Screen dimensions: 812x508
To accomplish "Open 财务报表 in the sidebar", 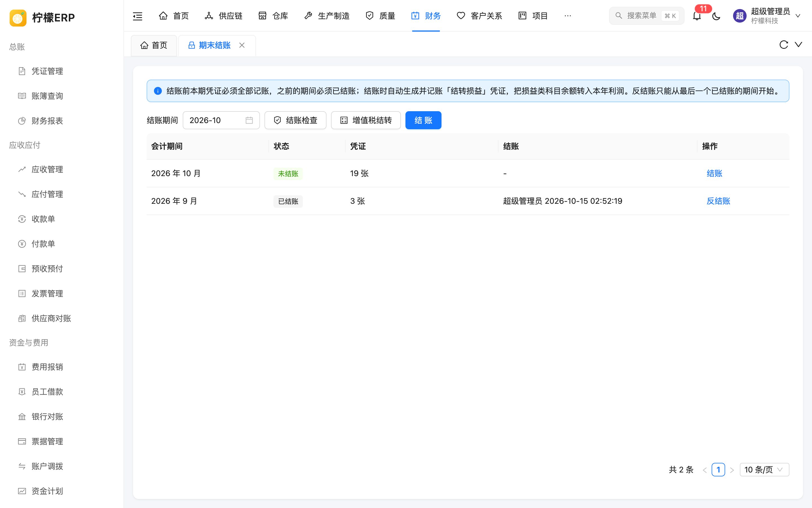I will pos(62,121).
